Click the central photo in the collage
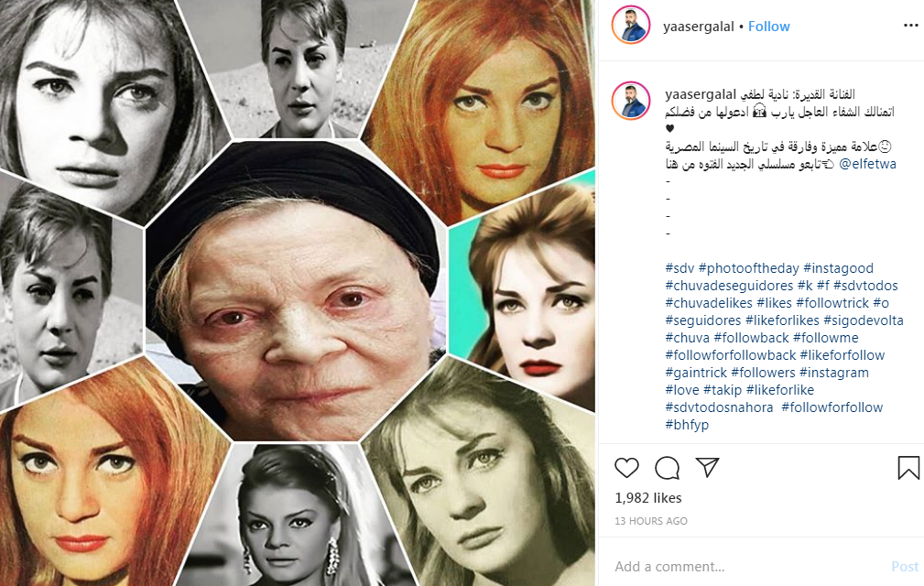 point(295,291)
